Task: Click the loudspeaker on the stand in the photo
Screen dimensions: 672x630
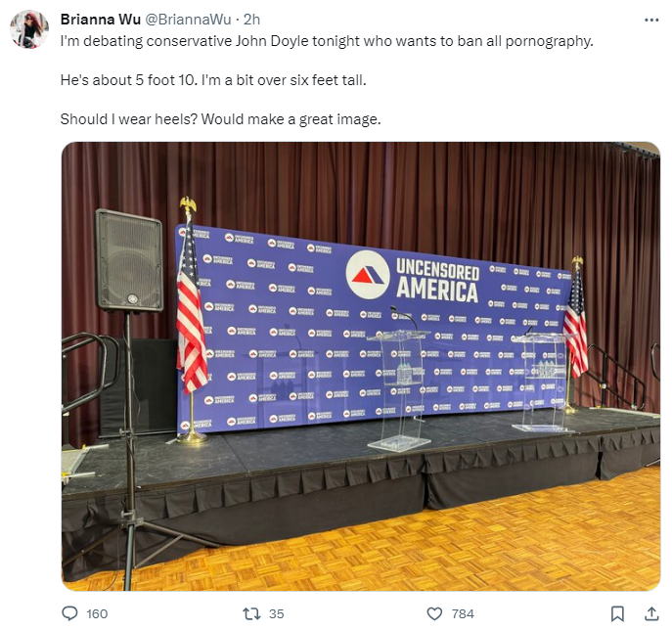Action: click(x=129, y=260)
